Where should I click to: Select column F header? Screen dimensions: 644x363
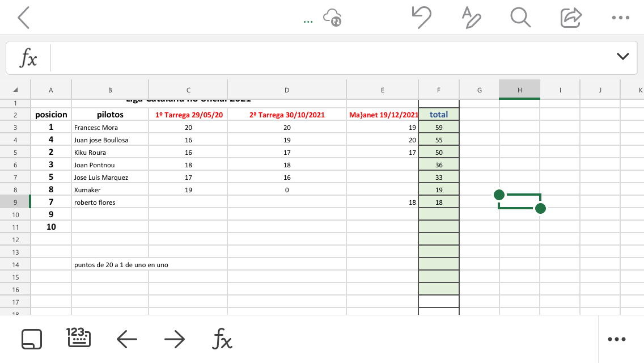[438, 90]
